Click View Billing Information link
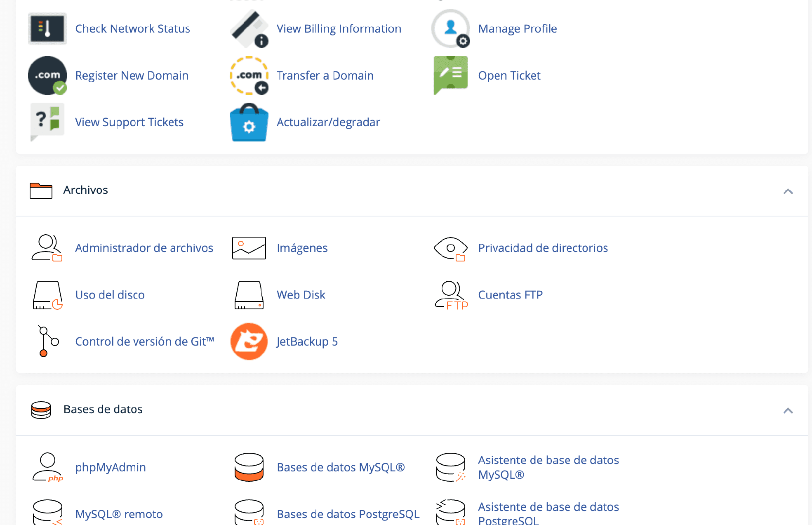Screen dimensions: 812x525 point(339,29)
